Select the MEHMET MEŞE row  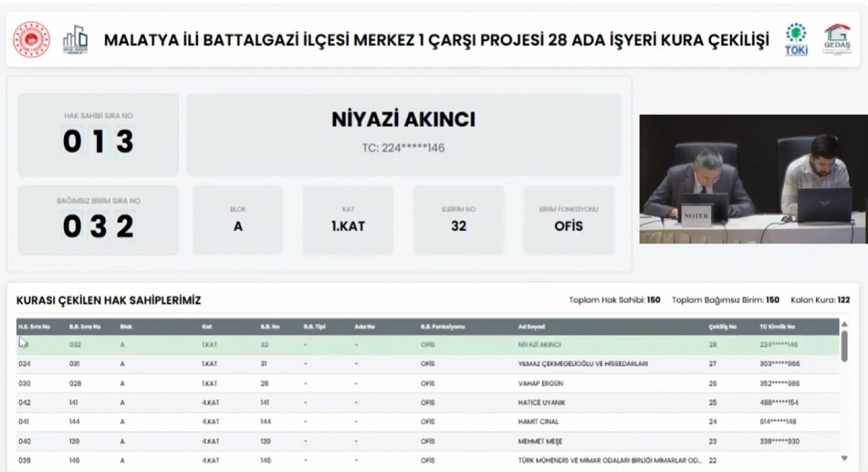(x=427, y=441)
